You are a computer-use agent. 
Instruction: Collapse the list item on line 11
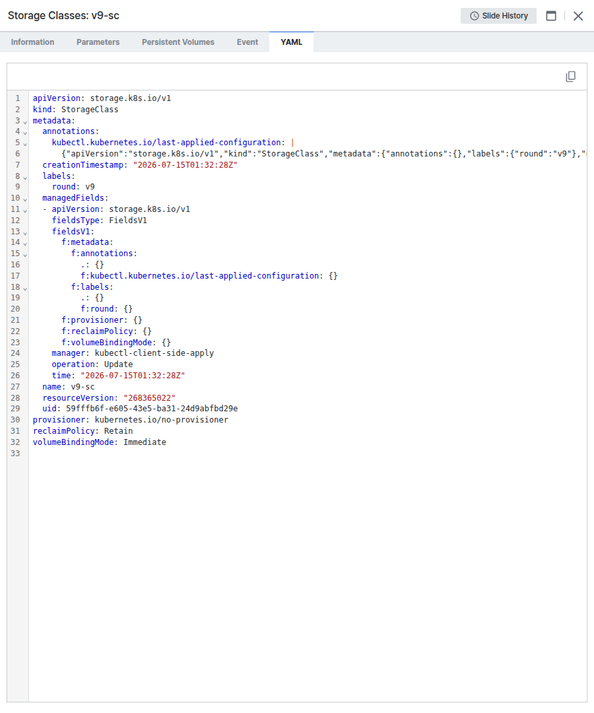[25, 210]
